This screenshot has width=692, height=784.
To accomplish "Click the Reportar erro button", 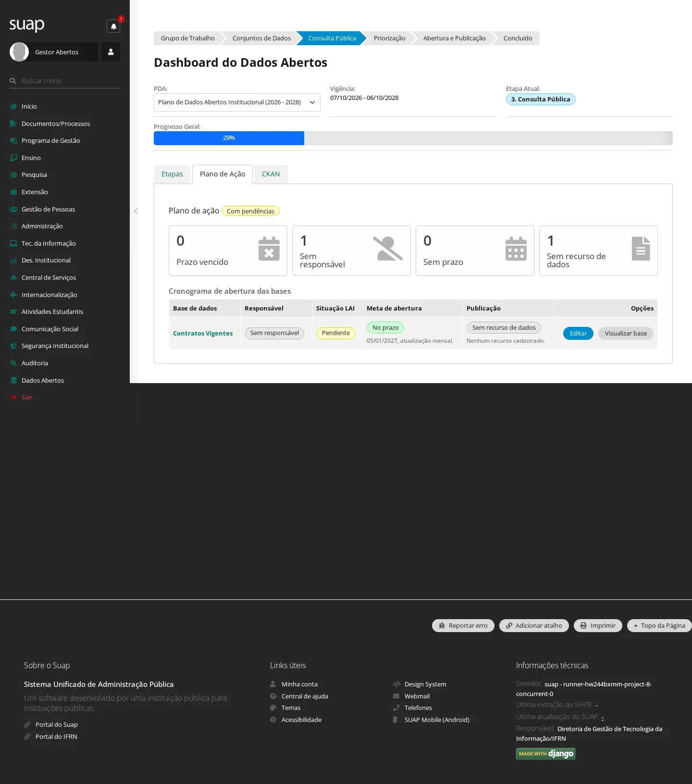I will pyautogui.click(x=463, y=625).
